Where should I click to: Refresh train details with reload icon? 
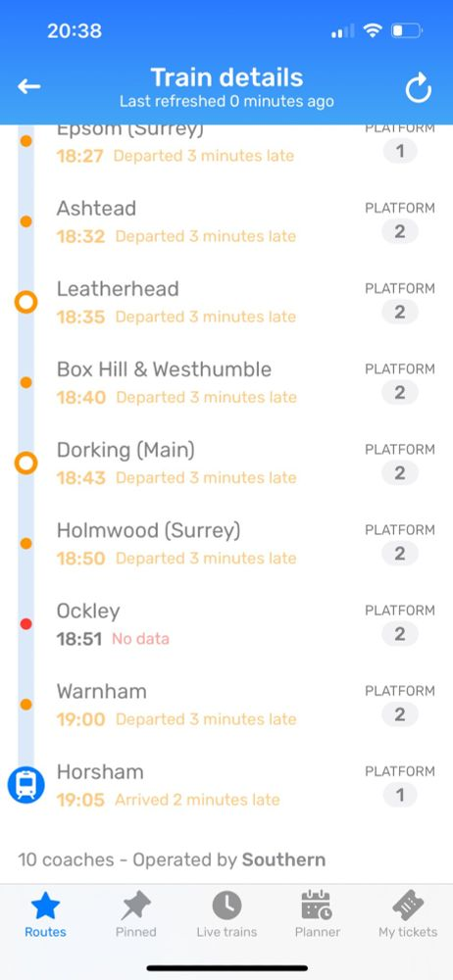coord(418,88)
